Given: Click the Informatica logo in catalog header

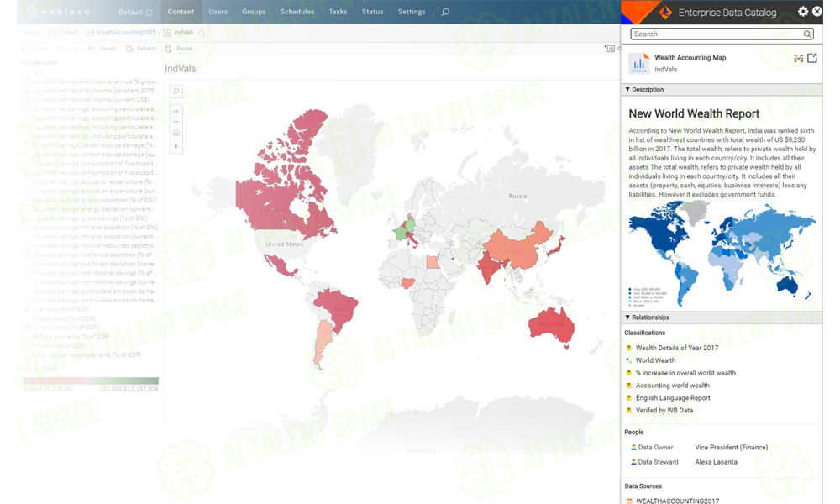Looking at the screenshot, I should [x=664, y=13].
